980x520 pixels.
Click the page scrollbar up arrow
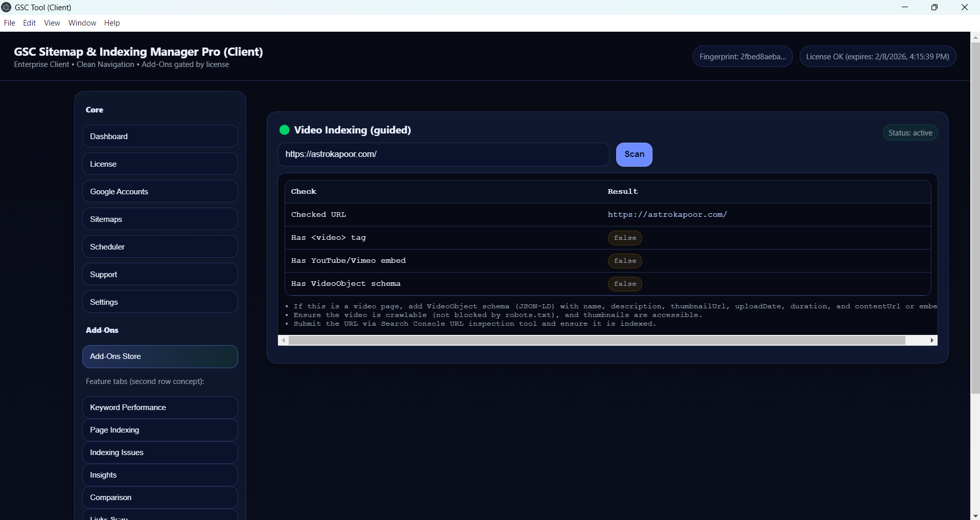coord(975,37)
